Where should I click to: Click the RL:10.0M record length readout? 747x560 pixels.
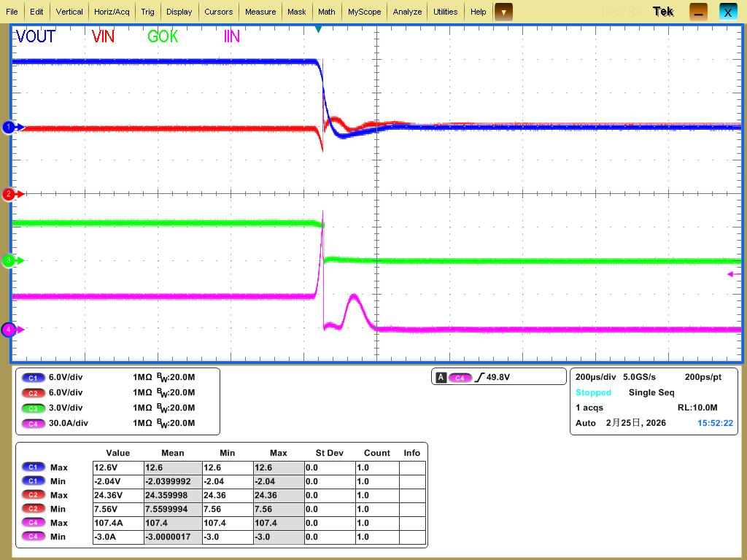coord(697,408)
